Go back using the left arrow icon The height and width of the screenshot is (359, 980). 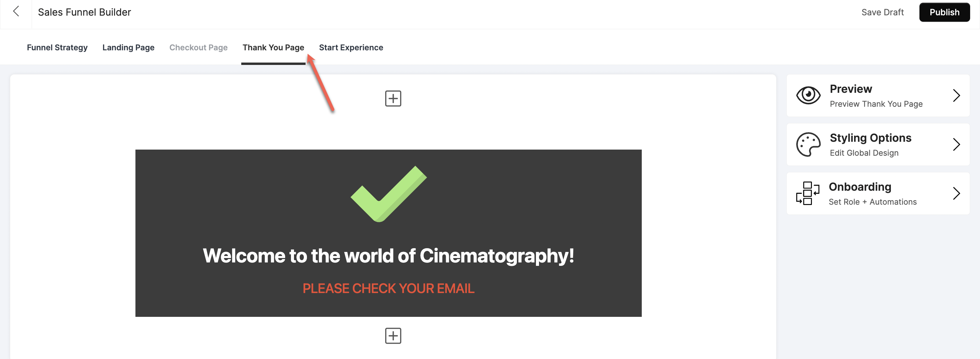[16, 12]
